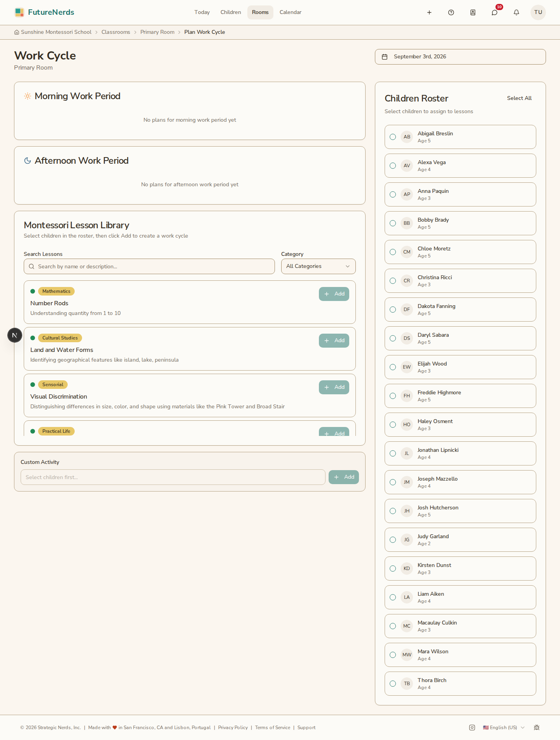
Task: Select Bobby Brady's radio circle
Action: (393, 223)
